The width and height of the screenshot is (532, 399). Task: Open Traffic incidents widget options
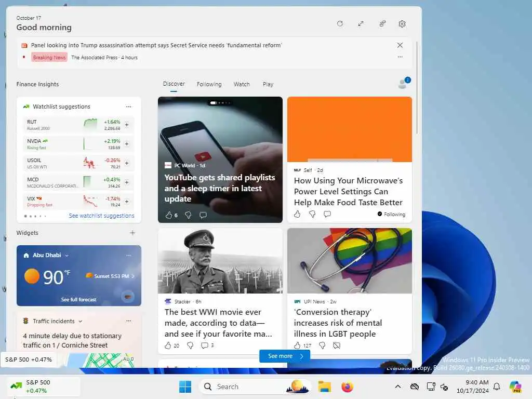[x=128, y=321]
